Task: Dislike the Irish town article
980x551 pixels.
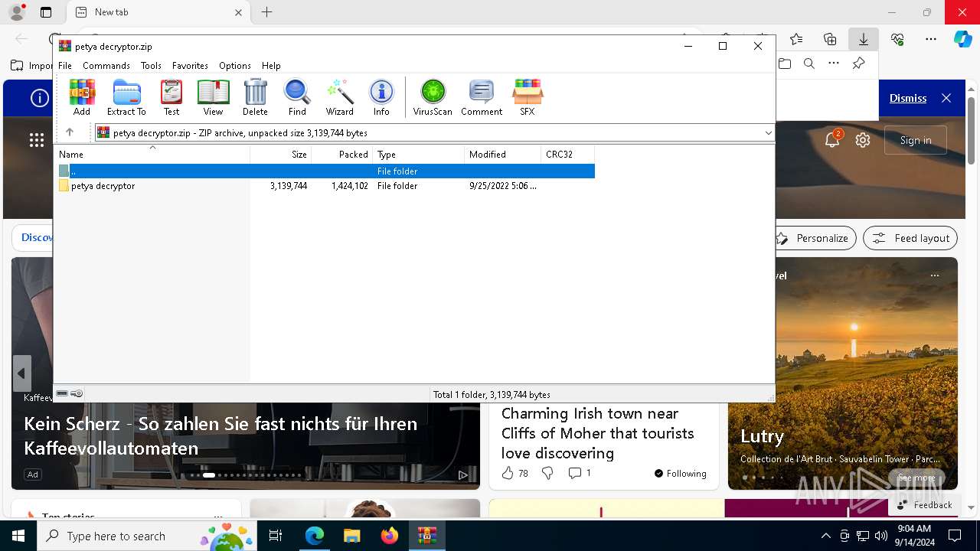Action: coord(547,474)
